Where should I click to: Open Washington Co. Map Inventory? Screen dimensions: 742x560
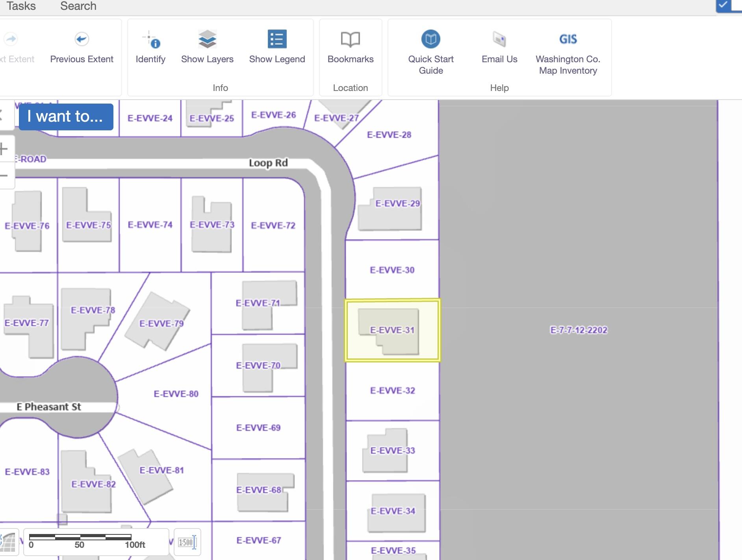[x=568, y=39]
